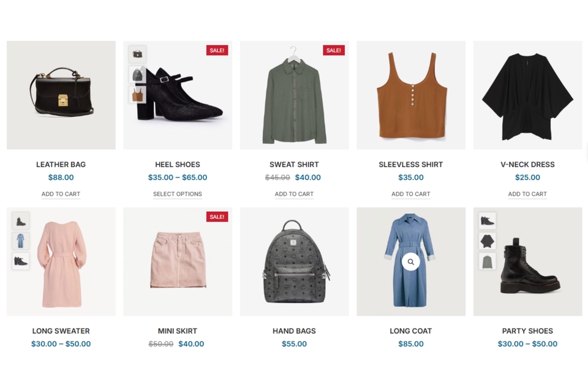Choose the blue coat thumbnail on Long Sweater
The height and width of the screenshot is (391, 588).
click(21, 241)
